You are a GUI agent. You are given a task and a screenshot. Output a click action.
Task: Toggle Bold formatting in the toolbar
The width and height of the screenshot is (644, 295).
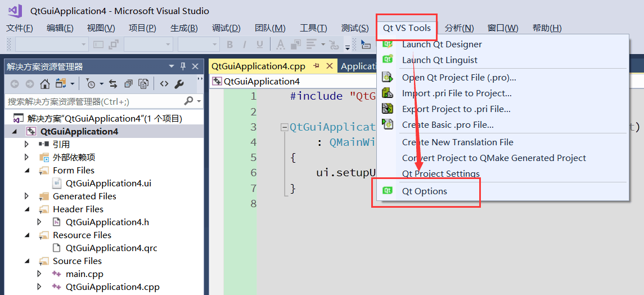229,44
